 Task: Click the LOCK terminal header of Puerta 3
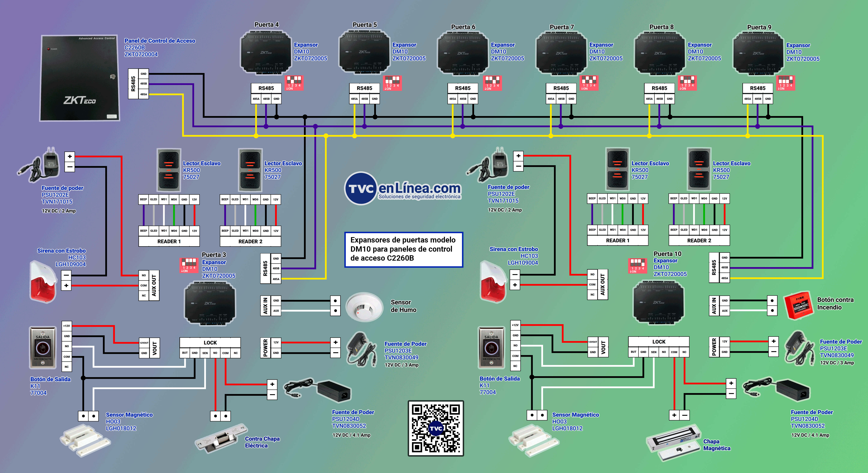[210, 343]
